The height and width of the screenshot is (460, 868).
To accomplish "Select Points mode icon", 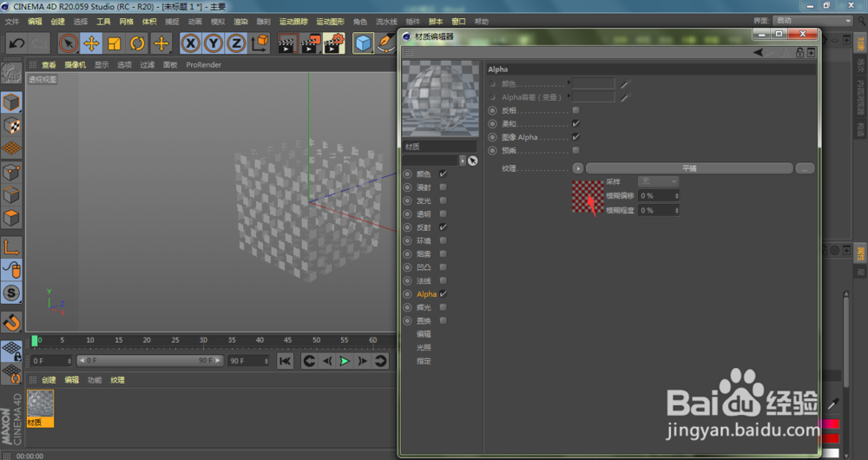I will (11, 172).
